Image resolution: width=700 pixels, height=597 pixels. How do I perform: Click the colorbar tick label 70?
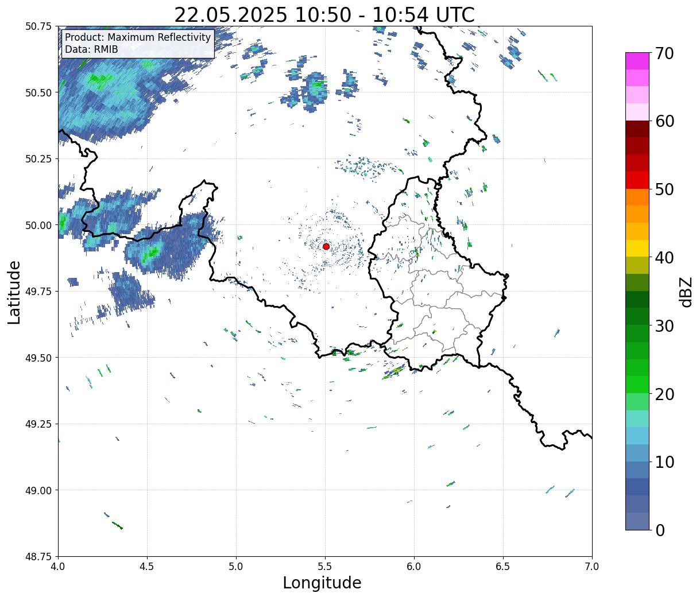click(x=665, y=53)
